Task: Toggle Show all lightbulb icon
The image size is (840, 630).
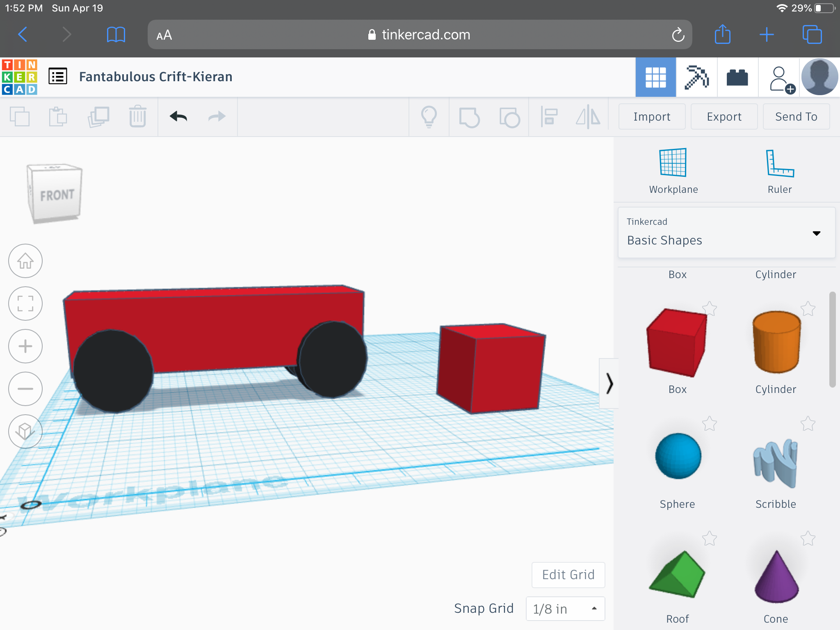Action: tap(429, 117)
